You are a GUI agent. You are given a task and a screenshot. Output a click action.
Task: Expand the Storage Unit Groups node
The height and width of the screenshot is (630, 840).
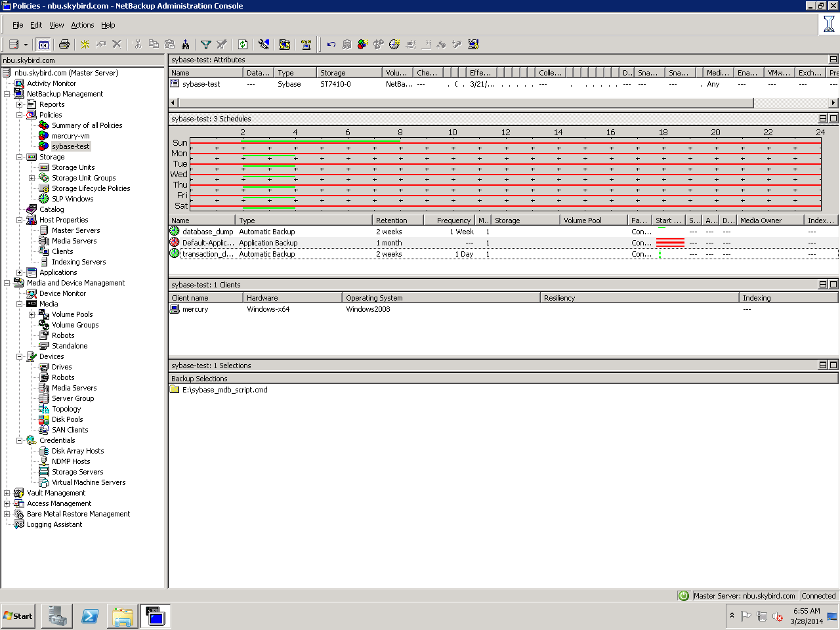point(31,178)
